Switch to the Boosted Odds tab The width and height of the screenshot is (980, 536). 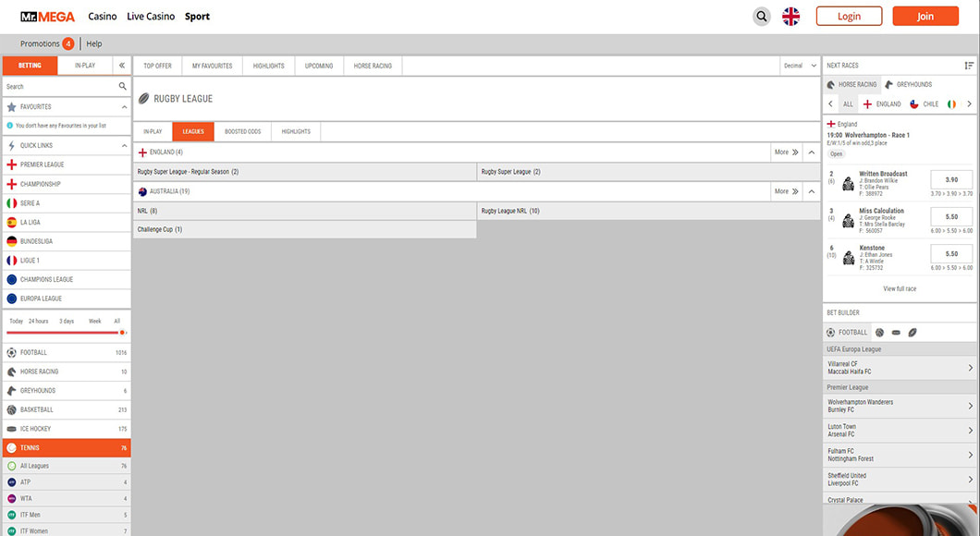(x=242, y=131)
